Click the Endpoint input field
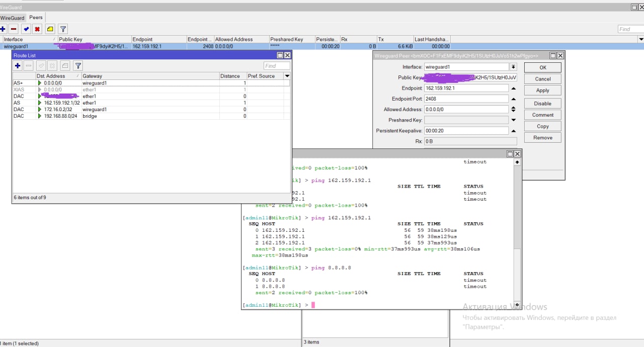The height and width of the screenshot is (347, 644). 466,88
